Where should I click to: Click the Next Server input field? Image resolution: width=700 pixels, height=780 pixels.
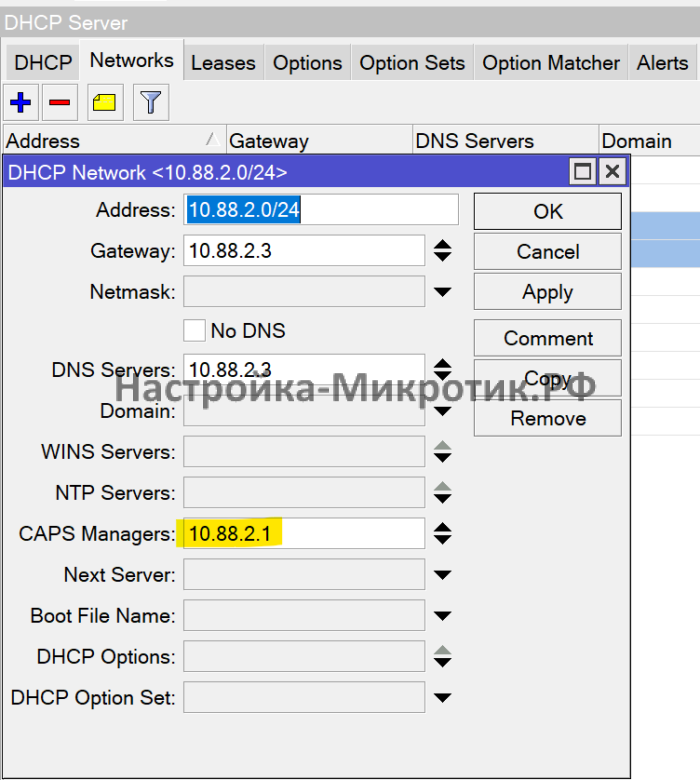point(304,575)
